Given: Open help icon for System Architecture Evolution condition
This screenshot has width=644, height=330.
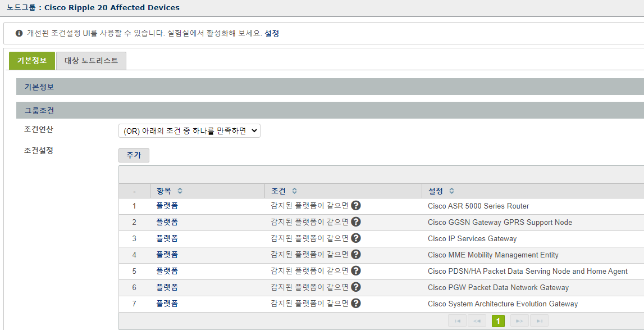Looking at the screenshot, I should point(356,303).
